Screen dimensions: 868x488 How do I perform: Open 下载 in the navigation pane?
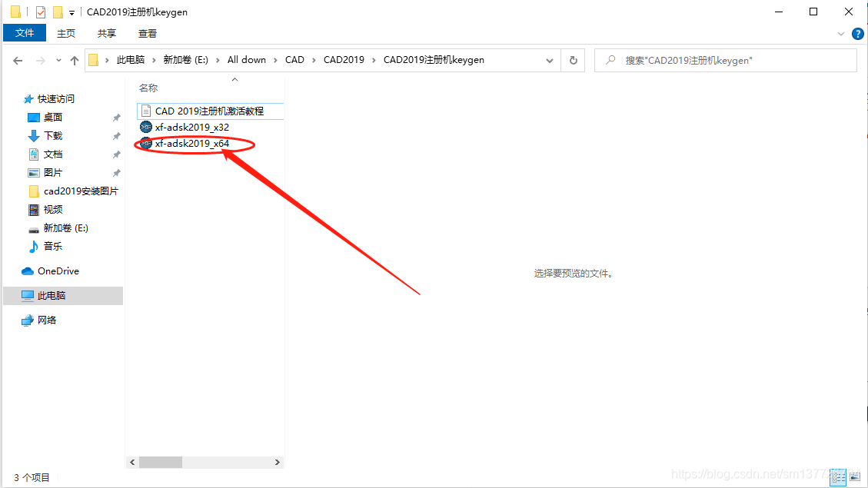(52, 135)
